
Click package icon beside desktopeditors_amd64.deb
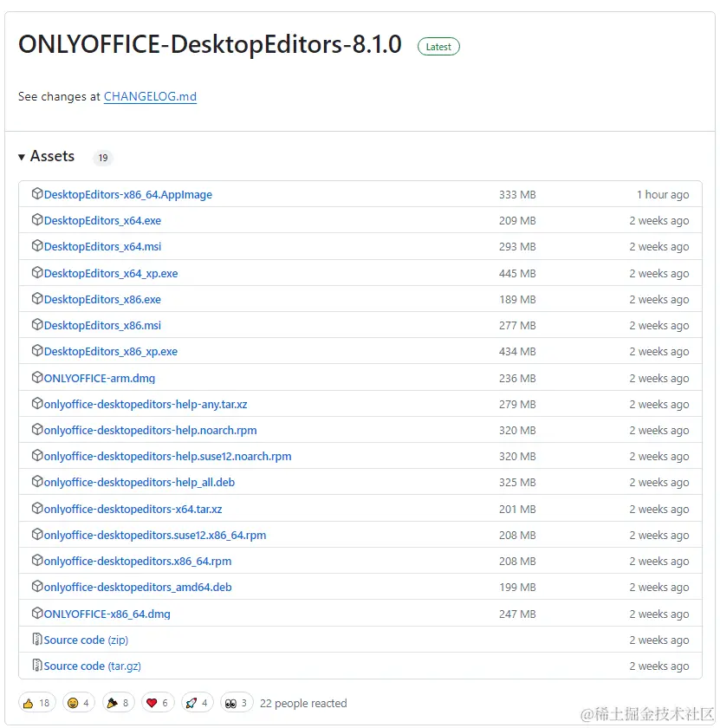pos(37,587)
